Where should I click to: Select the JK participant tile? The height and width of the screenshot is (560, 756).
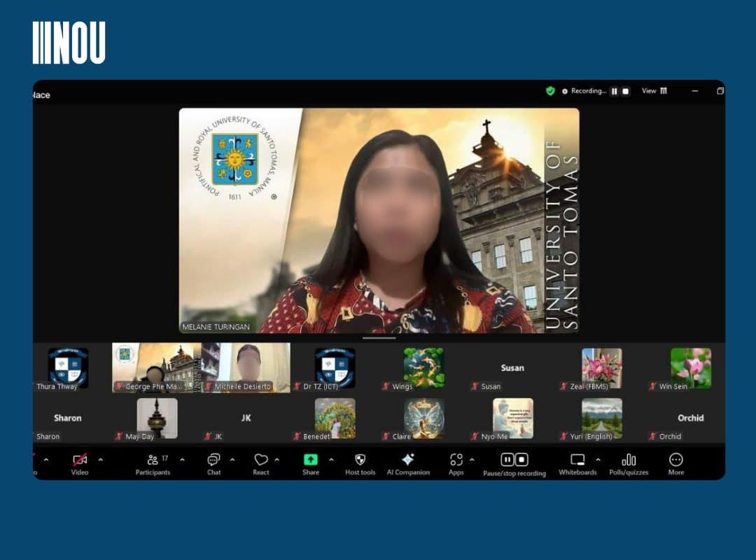coord(246,418)
